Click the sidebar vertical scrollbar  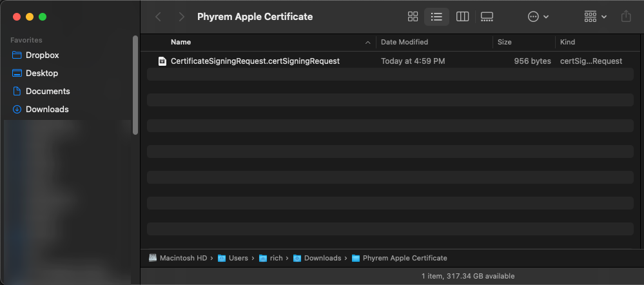point(135,84)
